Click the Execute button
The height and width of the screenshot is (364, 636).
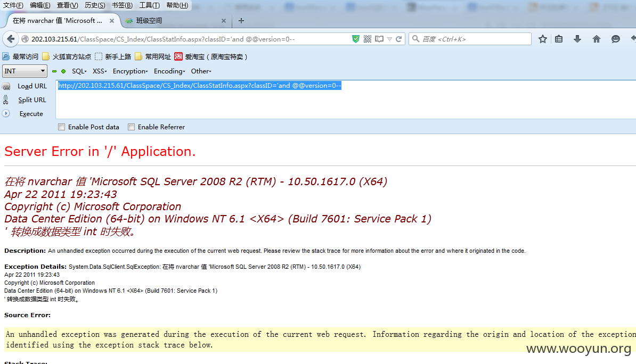(31, 113)
